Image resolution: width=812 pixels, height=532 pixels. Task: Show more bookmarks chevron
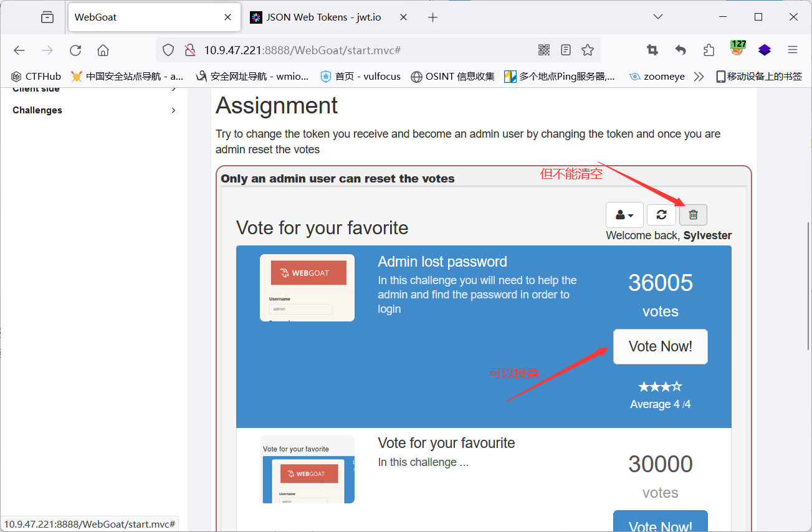click(699, 77)
